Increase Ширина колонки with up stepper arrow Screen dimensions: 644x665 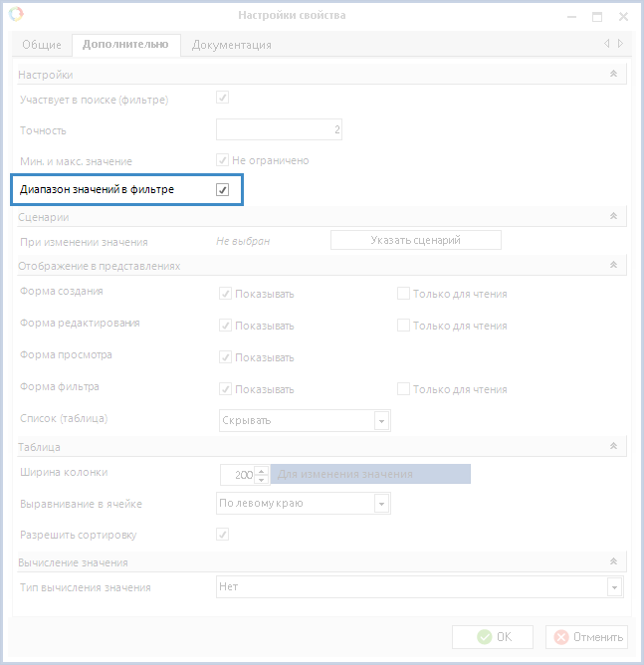tap(262, 470)
